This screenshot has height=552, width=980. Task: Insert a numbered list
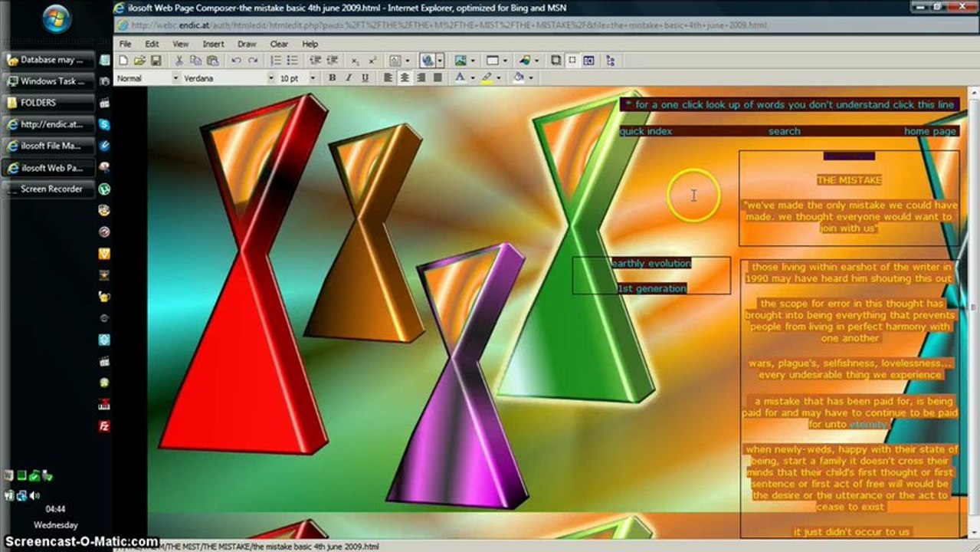pyautogui.click(x=276, y=61)
